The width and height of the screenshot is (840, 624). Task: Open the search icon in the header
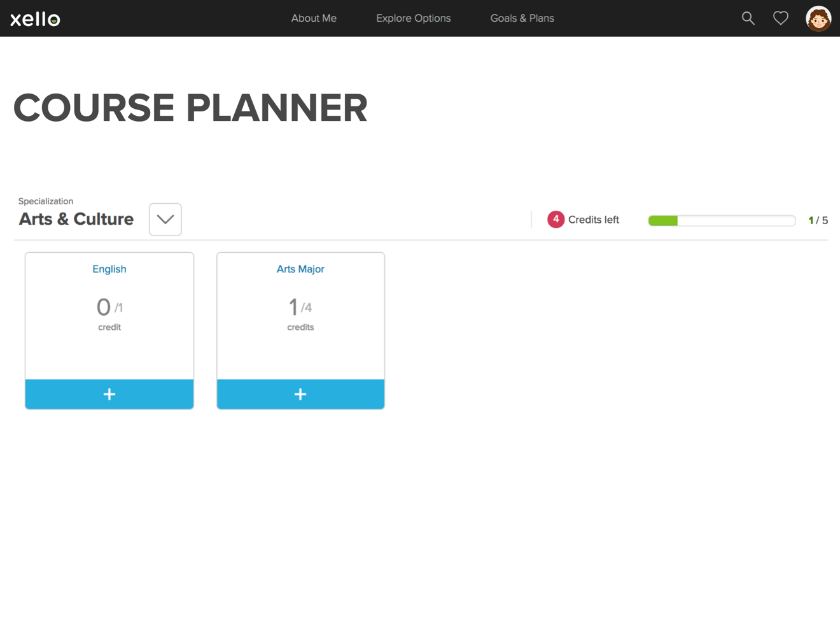(748, 18)
